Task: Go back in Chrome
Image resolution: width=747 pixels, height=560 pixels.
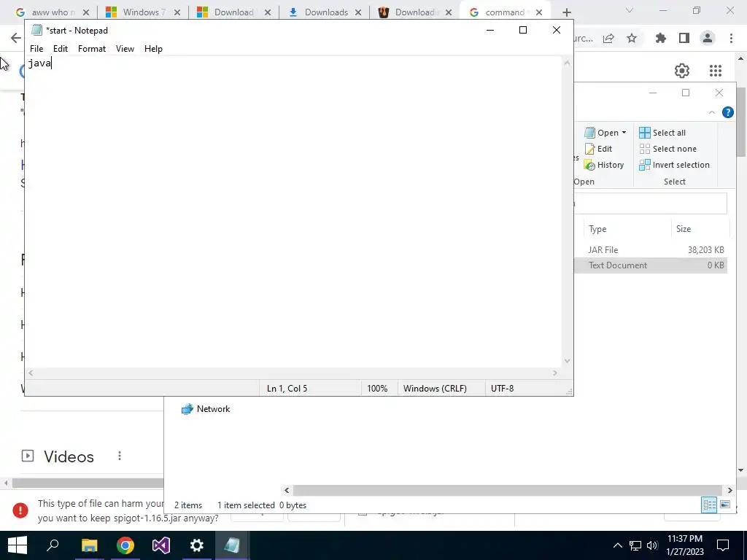Action: [16, 38]
